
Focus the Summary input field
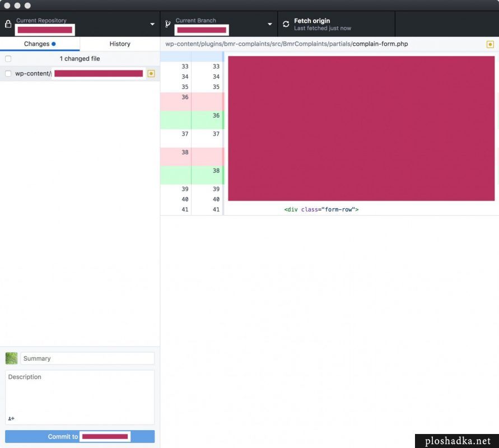pos(87,358)
